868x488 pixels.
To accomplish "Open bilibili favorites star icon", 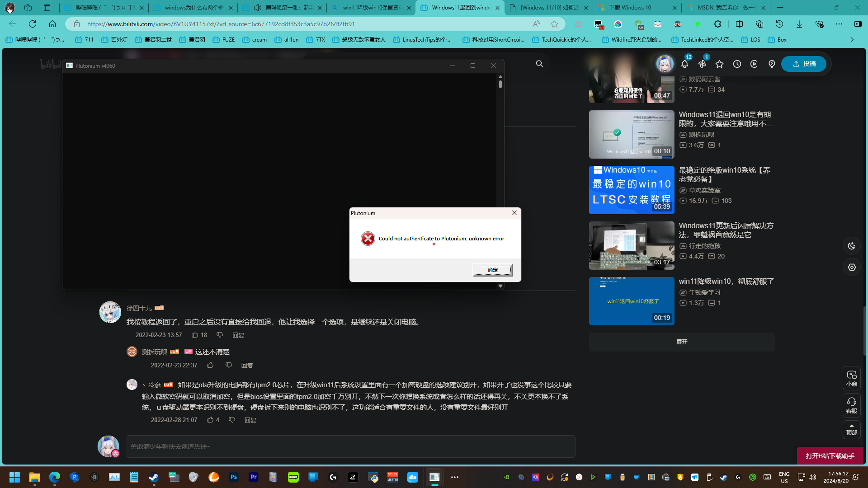I will pyautogui.click(x=719, y=64).
